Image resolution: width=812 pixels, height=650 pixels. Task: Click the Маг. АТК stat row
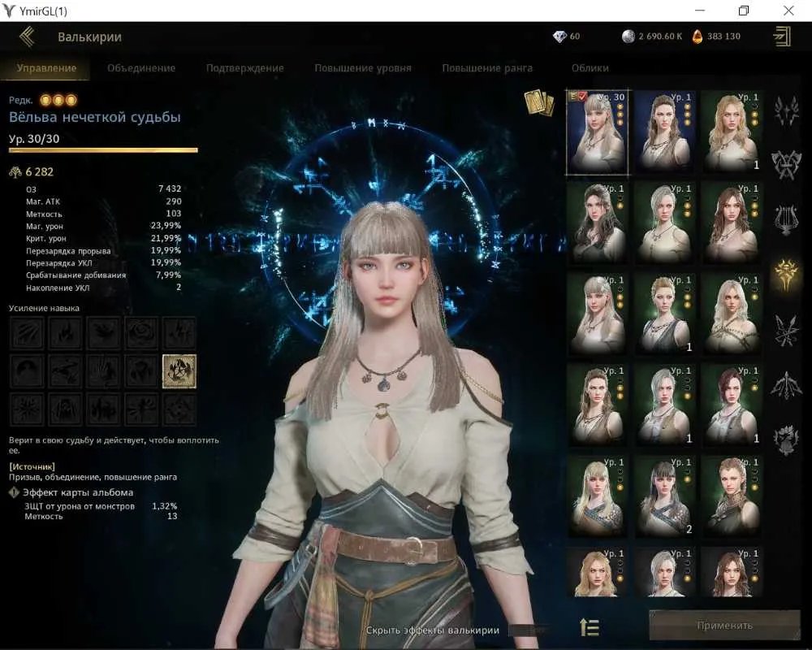pos(104,201)
